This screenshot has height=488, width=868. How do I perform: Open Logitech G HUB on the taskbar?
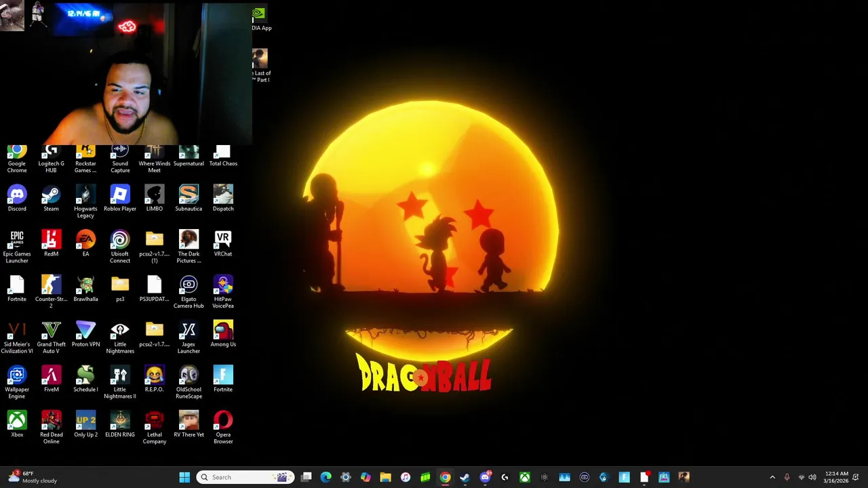(x=505, y=477)
